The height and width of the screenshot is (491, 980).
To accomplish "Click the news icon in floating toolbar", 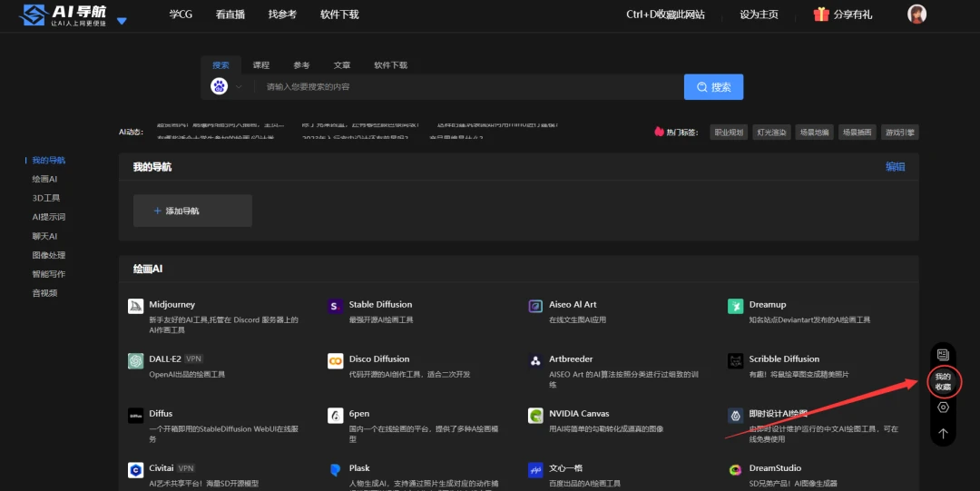I will click(x=943, y=355).
